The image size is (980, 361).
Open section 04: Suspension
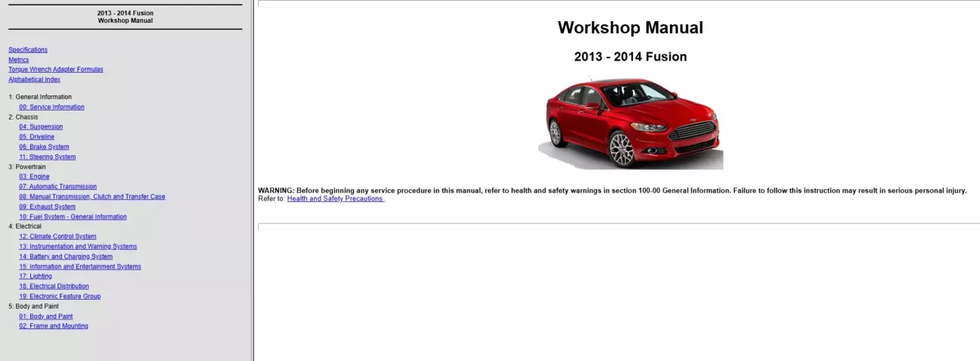[41, 127]
